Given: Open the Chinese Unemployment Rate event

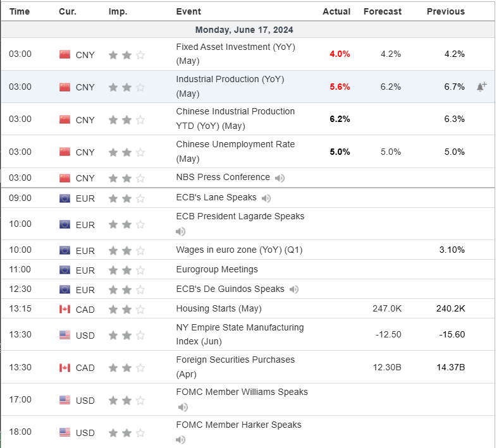Looking at the screenshot, I should [235, 151].
